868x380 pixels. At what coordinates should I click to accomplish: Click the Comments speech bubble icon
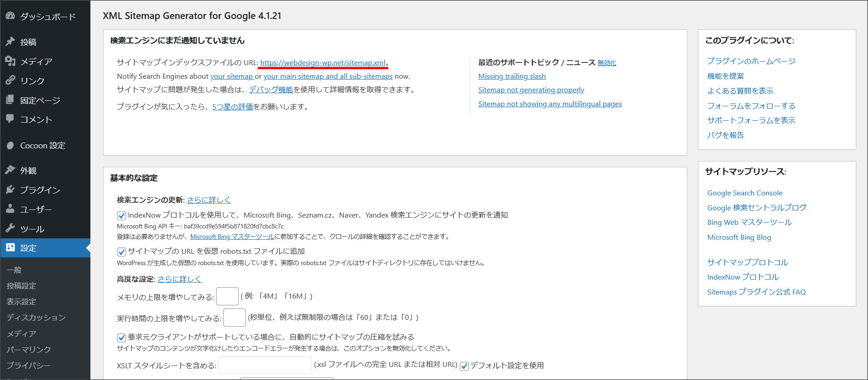point(10,119)
